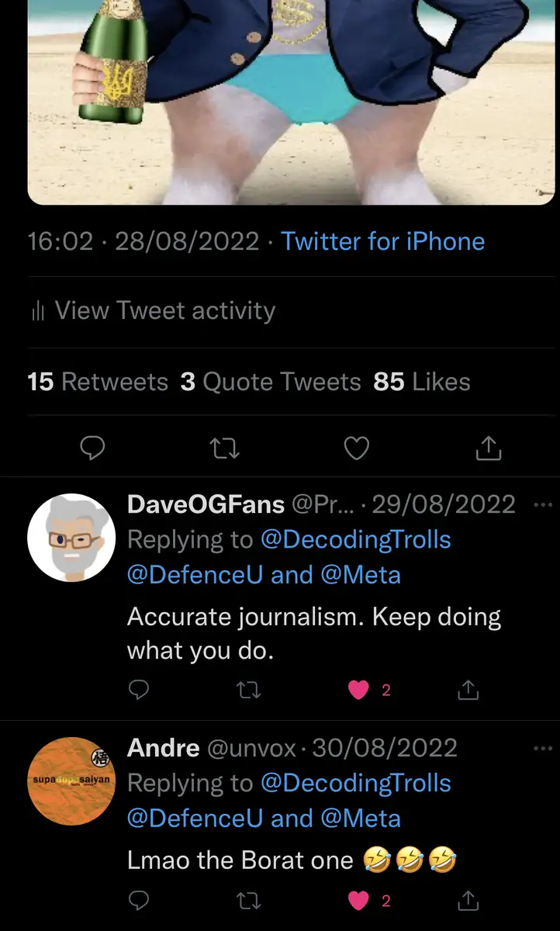Open more options for DaveOGFans' reply

[541, 504]
